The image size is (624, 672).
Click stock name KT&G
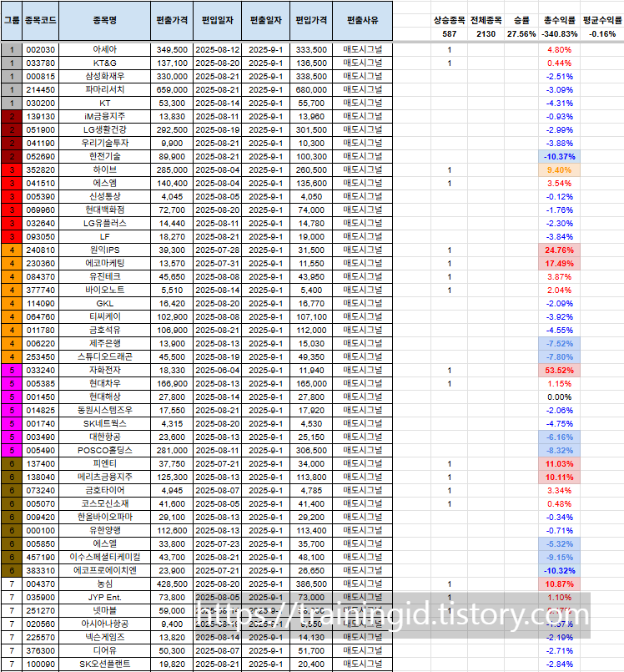[104, 63]
